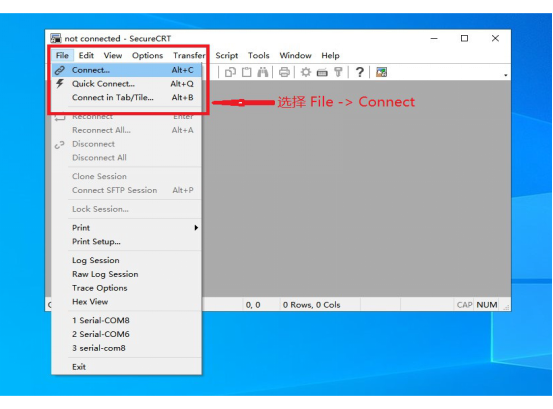The width and height of the screenshot is (553, 409).
Task: Open the Options menu
Action: [x=147, y=55]
